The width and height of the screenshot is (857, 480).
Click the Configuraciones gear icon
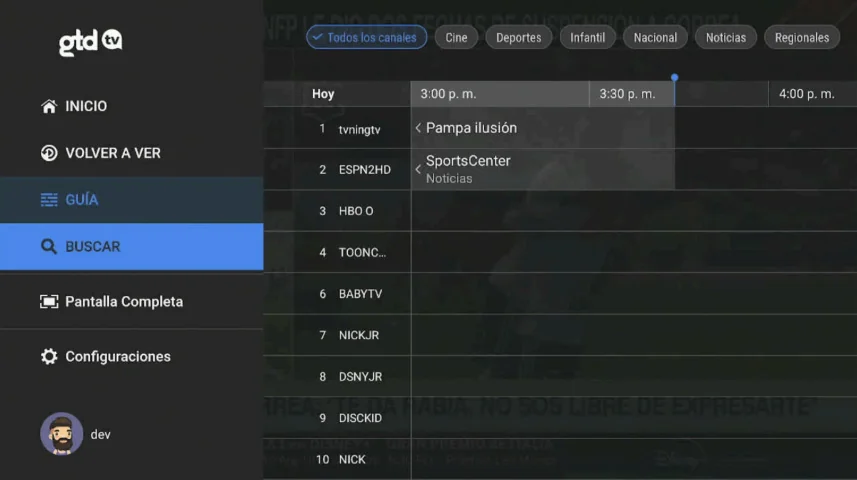pyautogui.click(x=49, y=356)
